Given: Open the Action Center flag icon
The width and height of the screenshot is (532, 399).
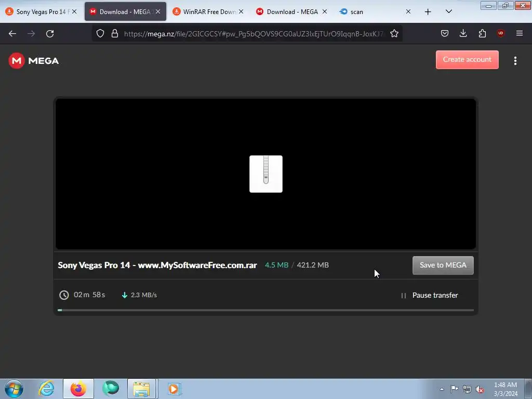Looking at the screenshot, I should pos(454,389).
